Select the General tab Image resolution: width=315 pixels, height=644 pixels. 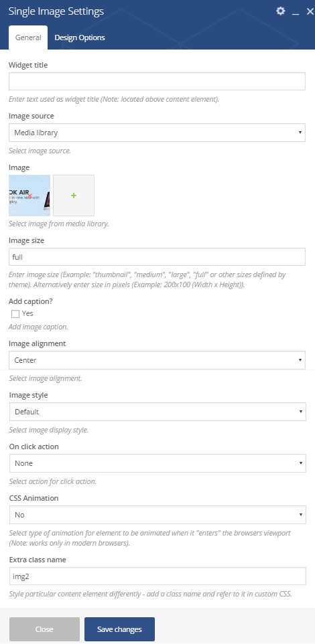pyautogui.click(x=28, y=37)
